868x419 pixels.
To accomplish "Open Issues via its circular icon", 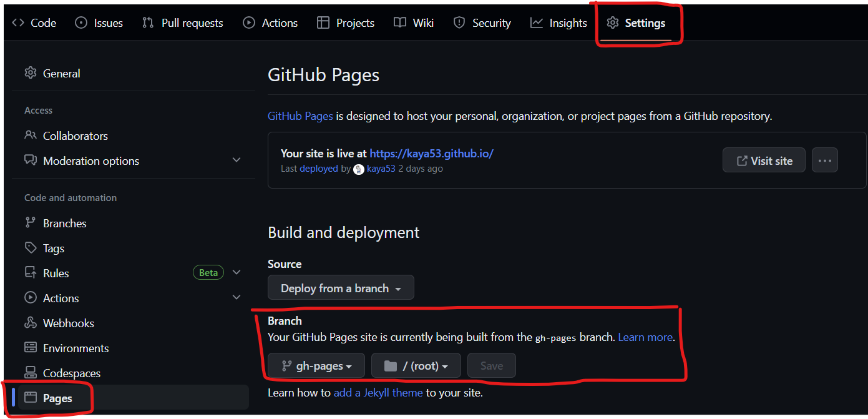I will pos(80,22).
